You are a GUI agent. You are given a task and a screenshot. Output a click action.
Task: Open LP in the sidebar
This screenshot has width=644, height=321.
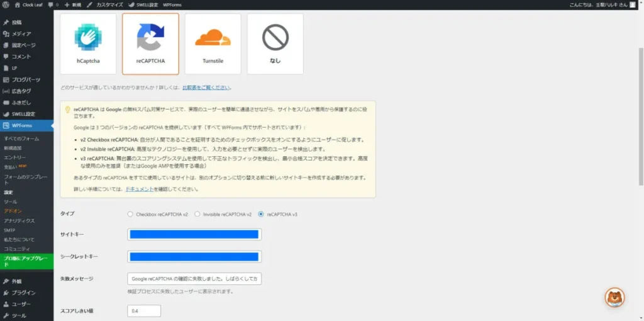26,68
